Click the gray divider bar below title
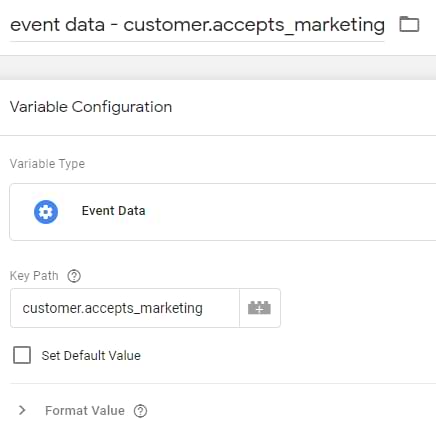This screenshot has width=436, height=434. pos(218,68)
